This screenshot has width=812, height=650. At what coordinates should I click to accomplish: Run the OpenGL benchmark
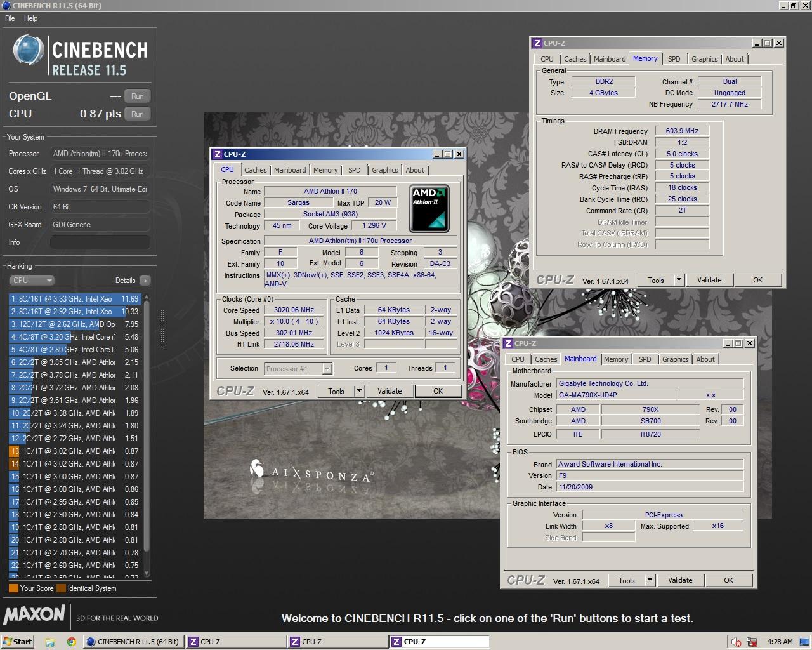click(138, 96)
